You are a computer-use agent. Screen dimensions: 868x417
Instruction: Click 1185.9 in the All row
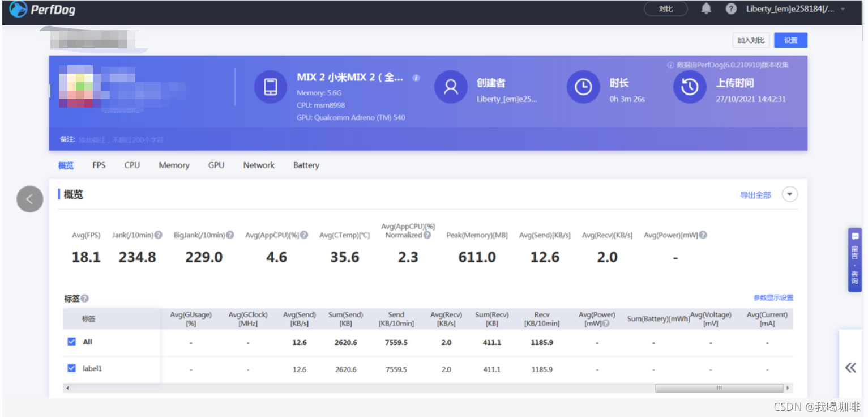542,343
